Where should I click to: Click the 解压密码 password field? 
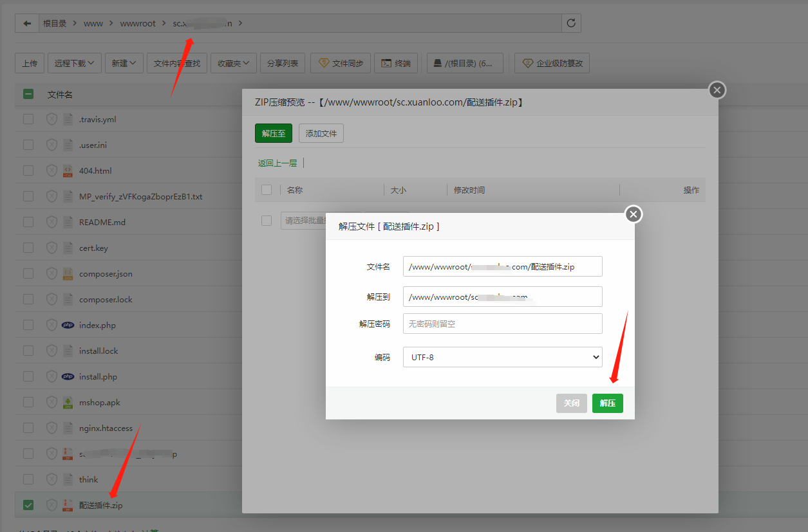tap(502, 324)
